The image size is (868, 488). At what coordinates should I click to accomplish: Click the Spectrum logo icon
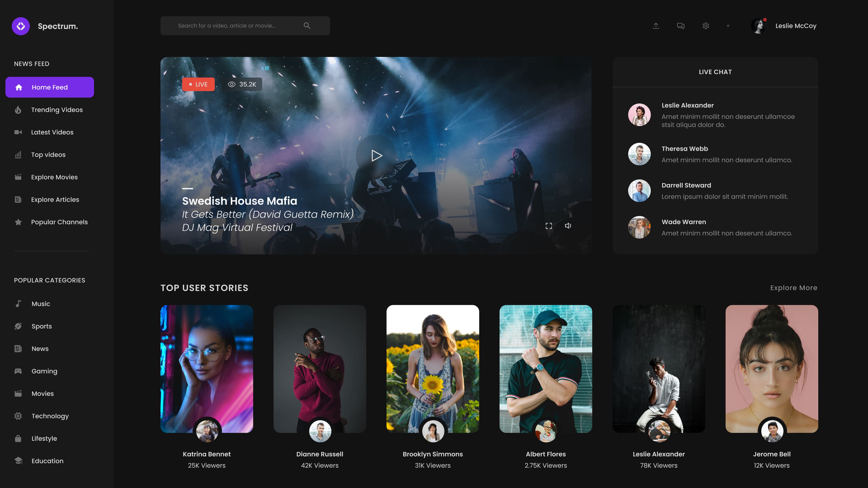point(21,26)
